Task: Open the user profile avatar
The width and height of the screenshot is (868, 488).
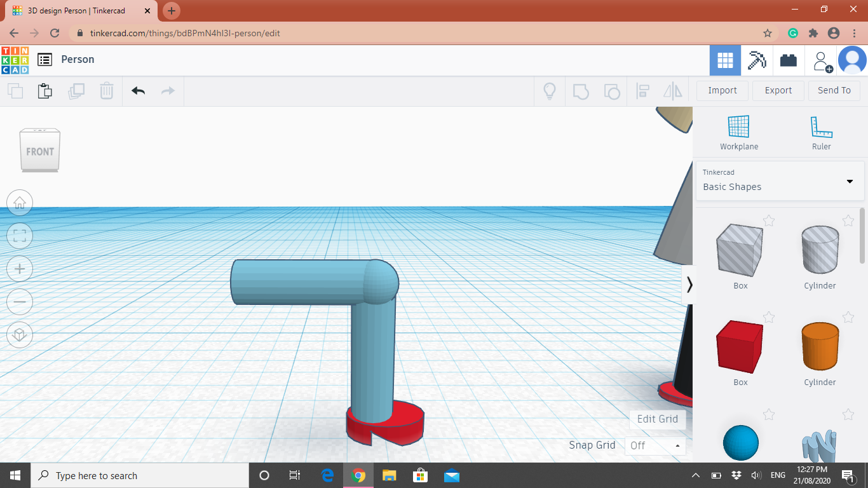Action: coord(852,60)
